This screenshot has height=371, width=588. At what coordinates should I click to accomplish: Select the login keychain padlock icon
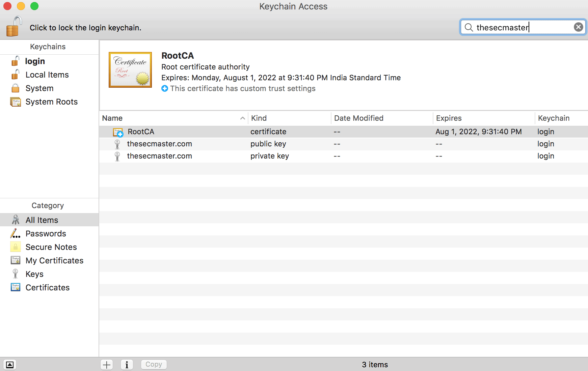(15, 61)
